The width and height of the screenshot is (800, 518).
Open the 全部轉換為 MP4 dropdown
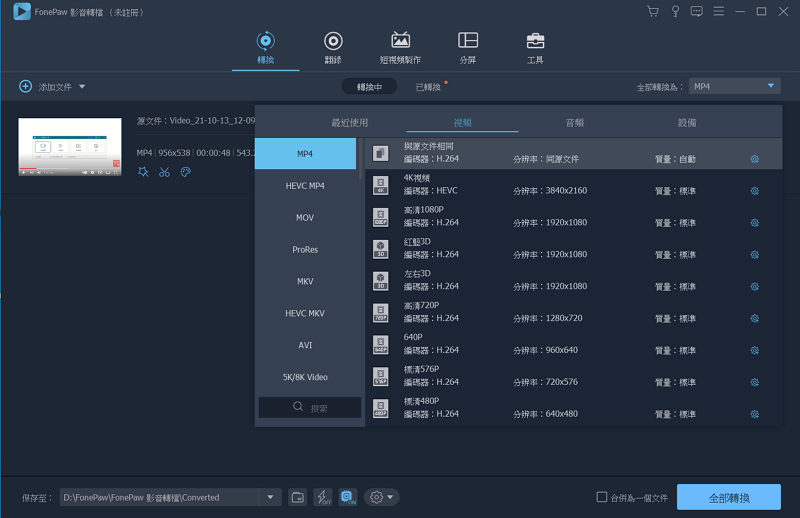point(734,86)
